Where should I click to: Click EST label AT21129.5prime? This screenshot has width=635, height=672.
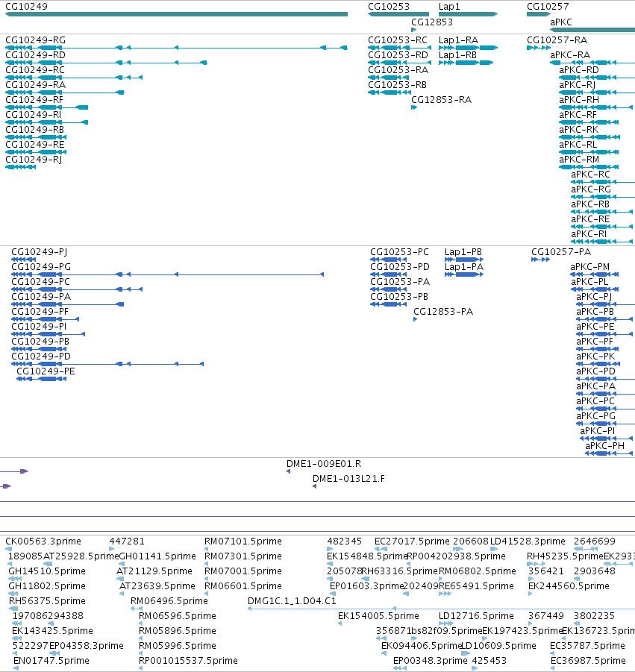coord(154,571)
